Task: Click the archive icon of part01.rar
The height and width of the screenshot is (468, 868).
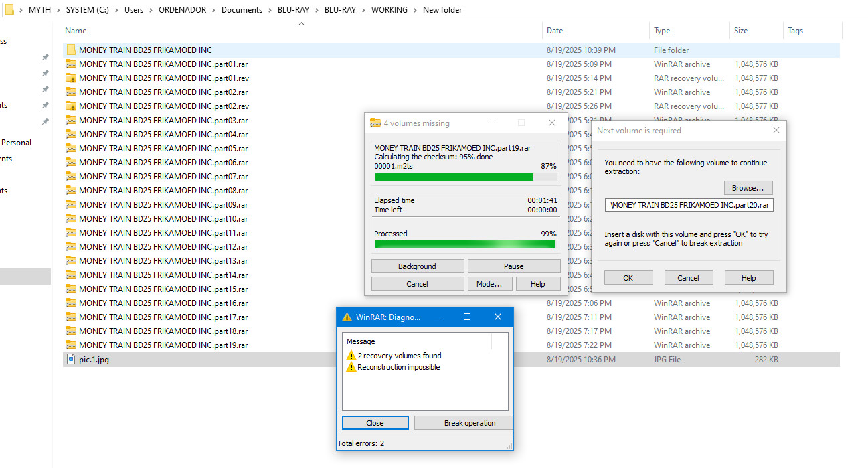Action: (71, 64)
